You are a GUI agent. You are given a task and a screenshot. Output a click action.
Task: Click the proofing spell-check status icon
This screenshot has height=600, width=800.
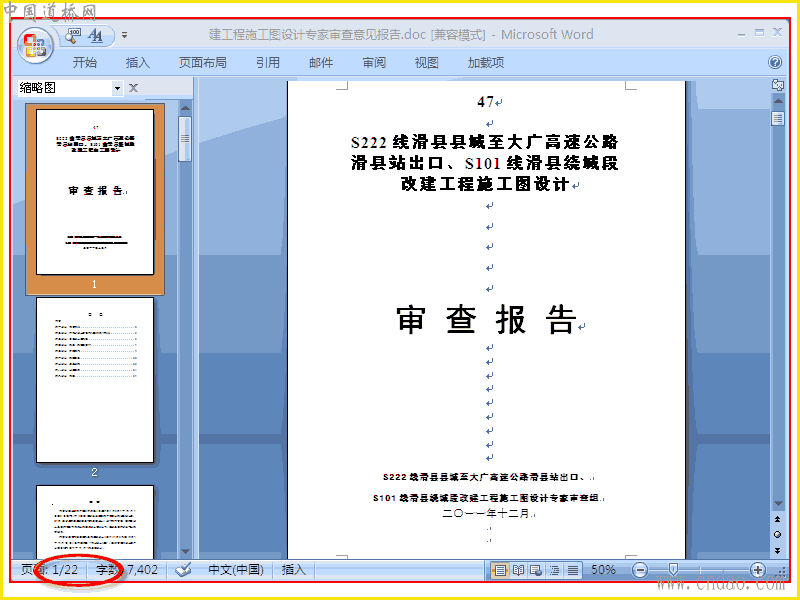183,569
